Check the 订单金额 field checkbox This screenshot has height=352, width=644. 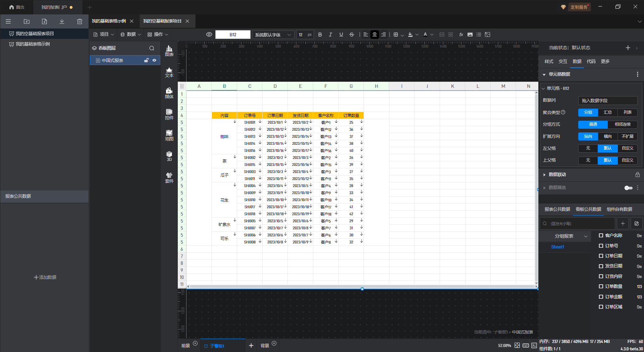601,297
